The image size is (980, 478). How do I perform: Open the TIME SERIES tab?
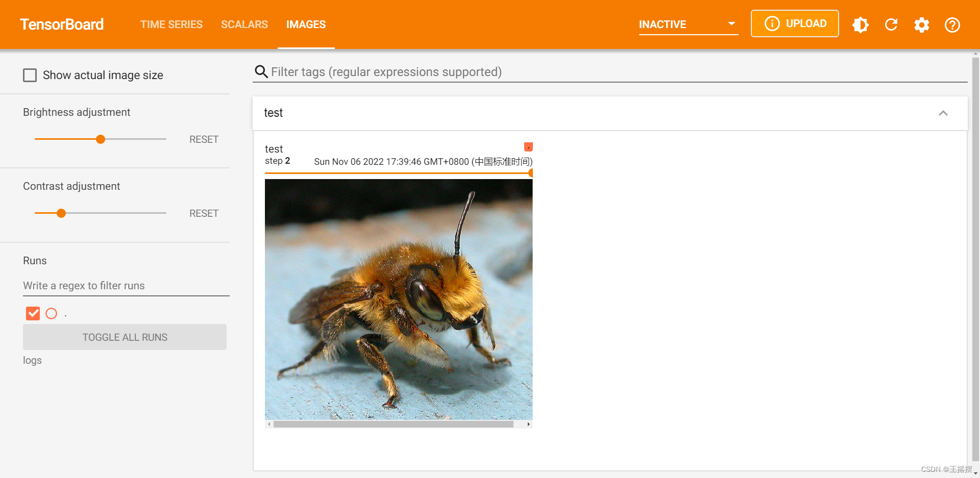click(x=171, y=24)
